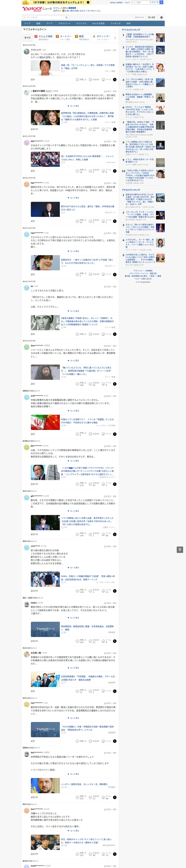Viewport: 186px width, 868px height.
Task: Click 共感した reaction on dse's post
Action: 81,384
